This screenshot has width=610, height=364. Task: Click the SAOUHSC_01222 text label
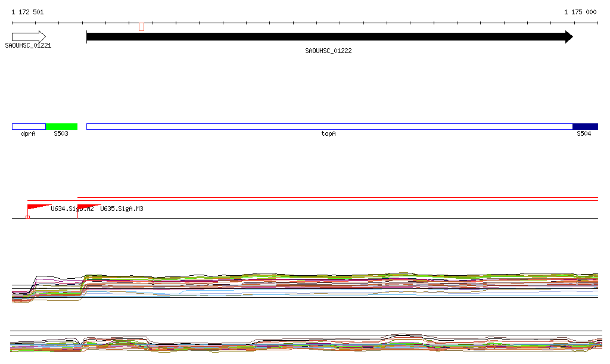tap(328, 51)
